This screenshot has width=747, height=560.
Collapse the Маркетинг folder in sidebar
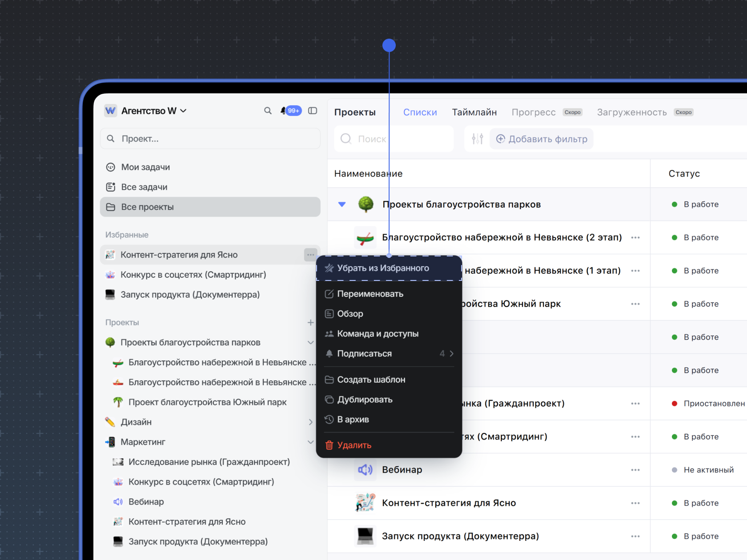pos(310,442)
